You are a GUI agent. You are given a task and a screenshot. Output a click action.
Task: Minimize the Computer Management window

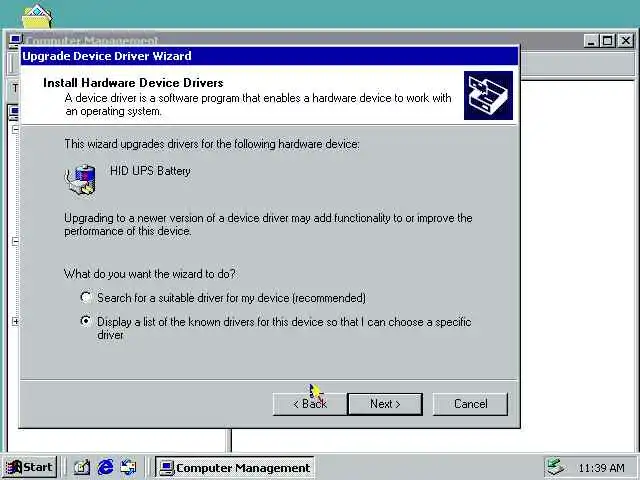pos(591,40)
